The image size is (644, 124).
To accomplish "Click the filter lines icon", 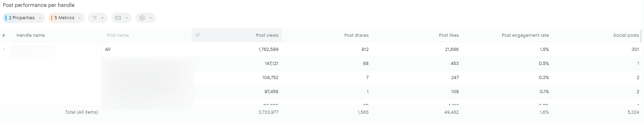I will coord(95,18).
